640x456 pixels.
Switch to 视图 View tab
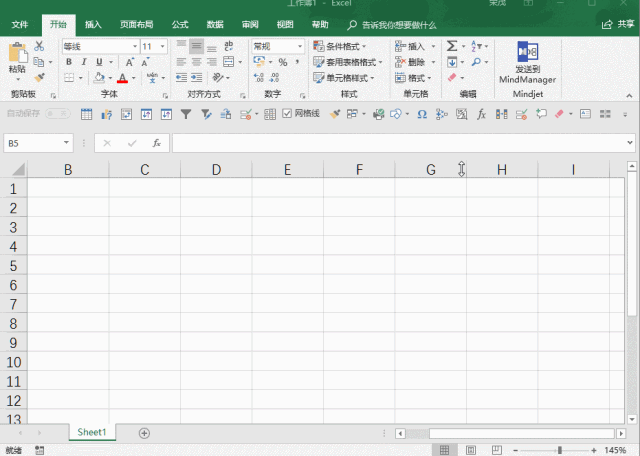(285, 24)
